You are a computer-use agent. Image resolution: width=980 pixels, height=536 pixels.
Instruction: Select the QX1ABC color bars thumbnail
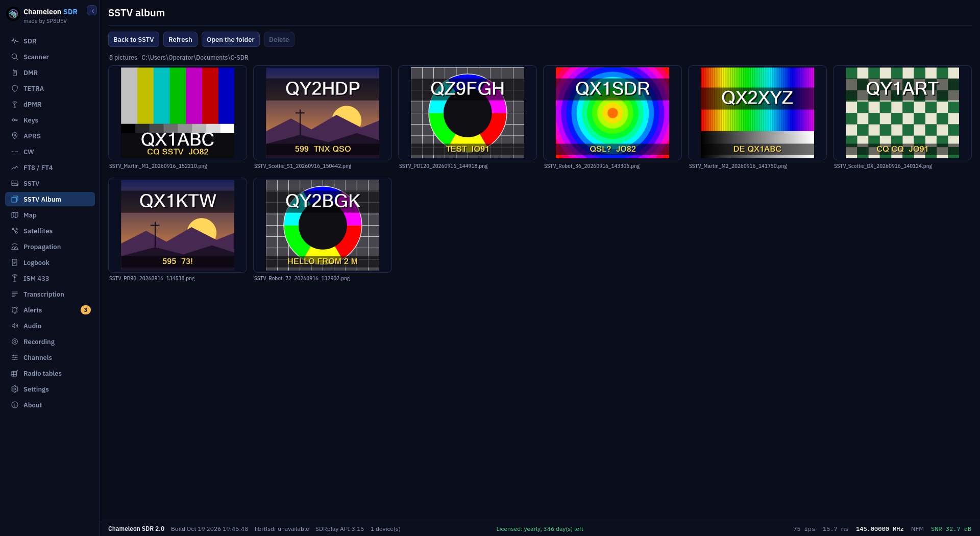pyautogui.click(x=178, y=113)
